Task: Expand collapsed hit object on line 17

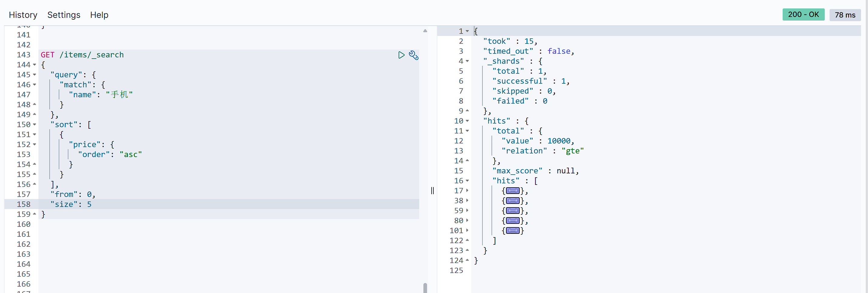Action: 512,191
